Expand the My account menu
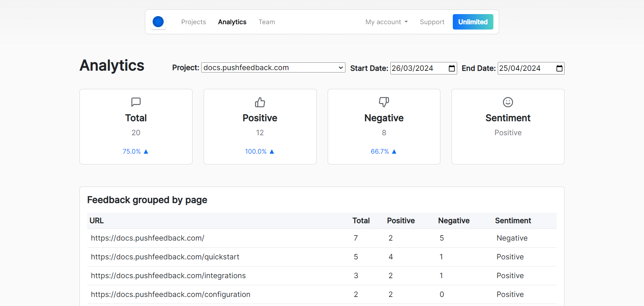Viewport: 644px width, 306px height. [x=386, y=22]
